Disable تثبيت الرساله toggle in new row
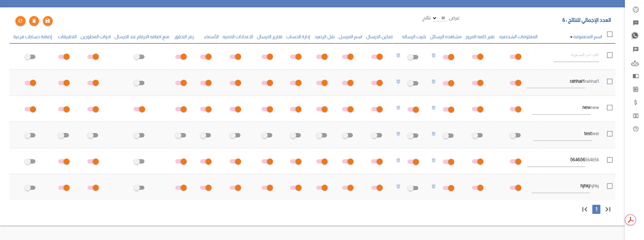This screenshot has width=644, height=240. [413, 109]
